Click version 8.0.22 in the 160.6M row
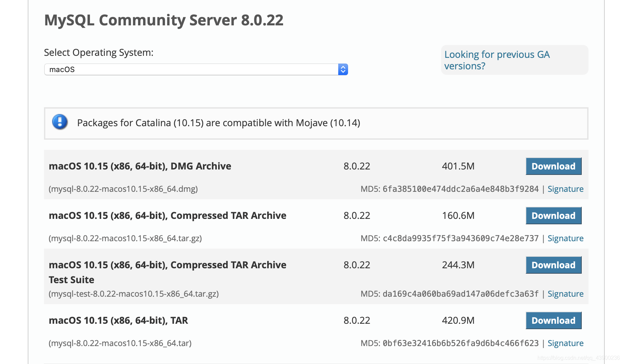The height and width of the screenshot is (364, 623). coord(357,215)
